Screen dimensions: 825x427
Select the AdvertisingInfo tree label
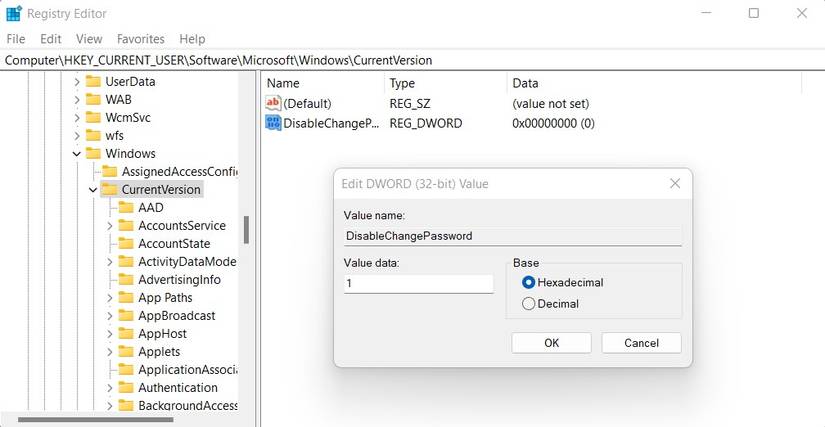(179, 280)
